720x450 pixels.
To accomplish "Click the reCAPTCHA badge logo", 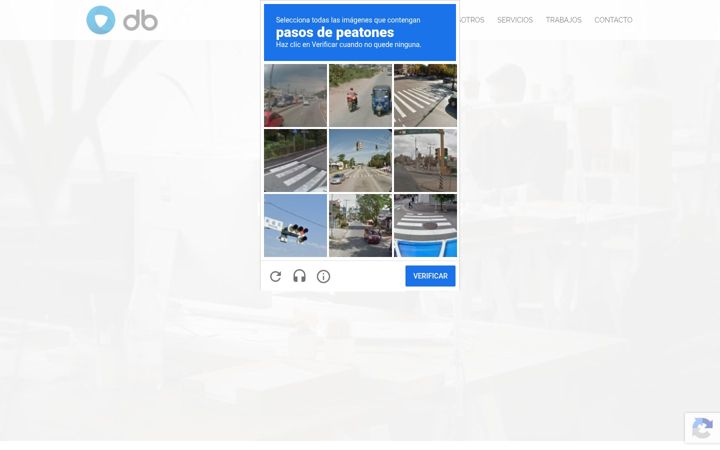I will (702, 428).
